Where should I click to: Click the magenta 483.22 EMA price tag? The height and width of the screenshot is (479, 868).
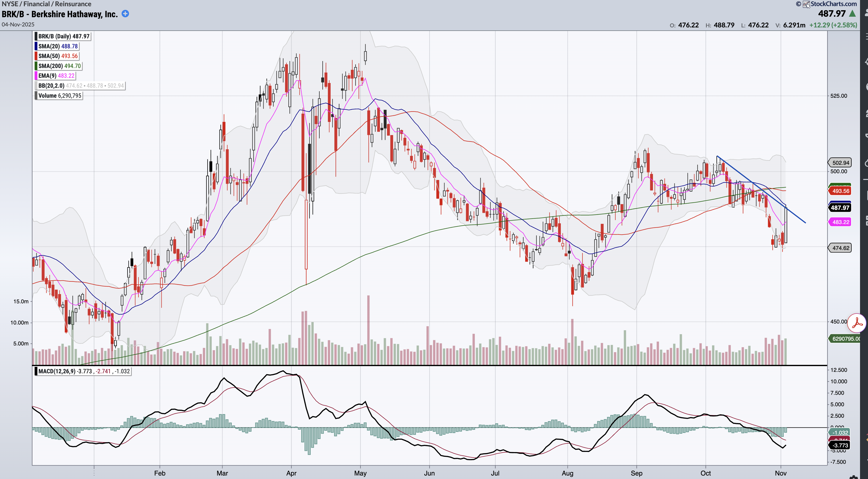(840, 222)
